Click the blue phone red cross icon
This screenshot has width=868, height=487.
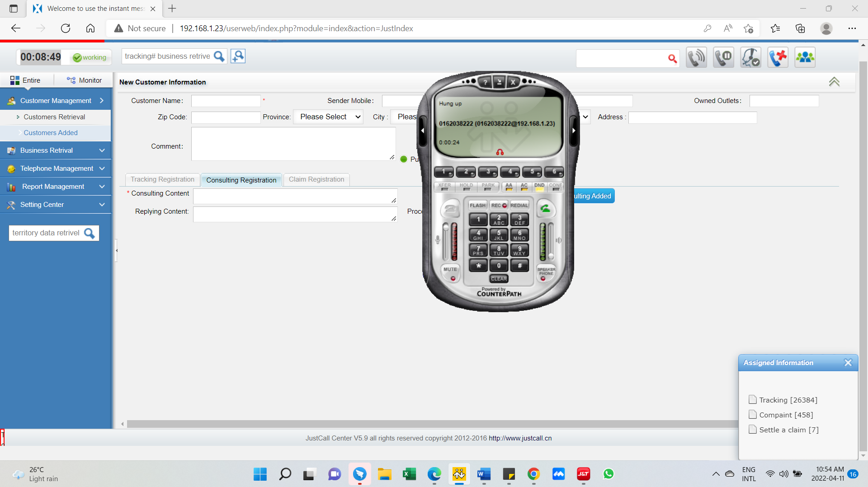point(778,57)
